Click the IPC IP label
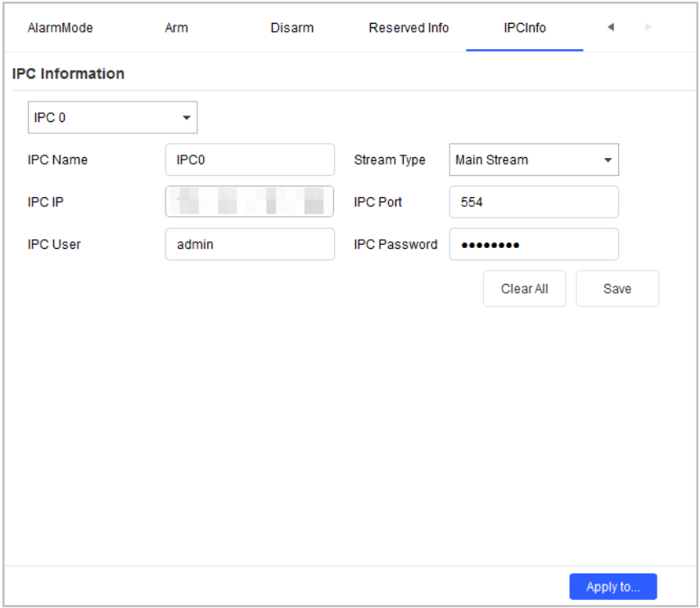The width and height of the screenshot is (700, 608). (46, 202)
